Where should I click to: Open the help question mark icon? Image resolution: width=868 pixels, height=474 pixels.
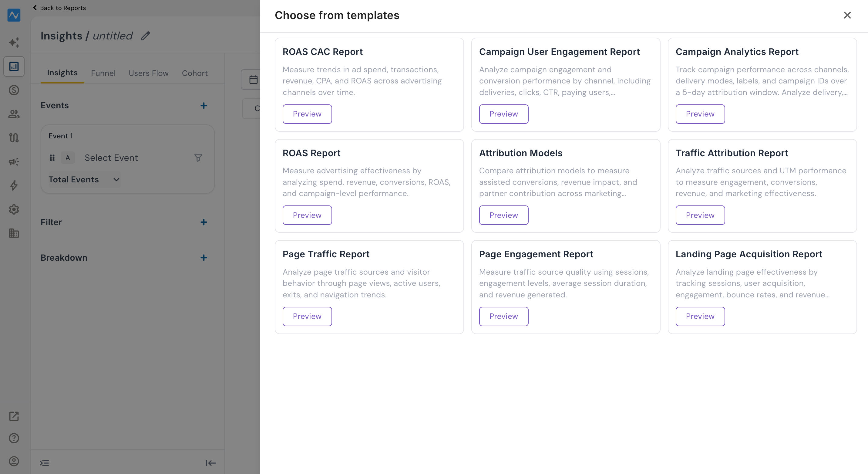click(14, 438)
